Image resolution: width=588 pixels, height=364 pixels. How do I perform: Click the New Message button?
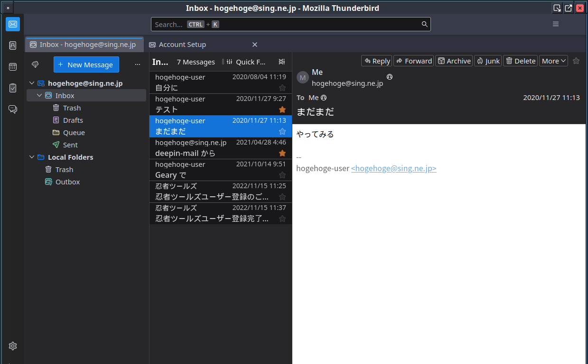(x=86, y=64)
